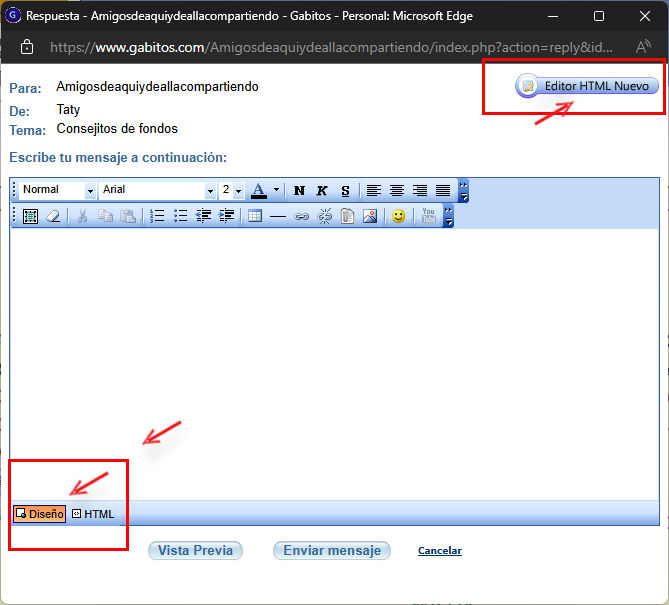Viewport: 669px width, 605px height.
Task: Expand the font size dropdown
Action: pyautogui.click(x=238, y=190)
